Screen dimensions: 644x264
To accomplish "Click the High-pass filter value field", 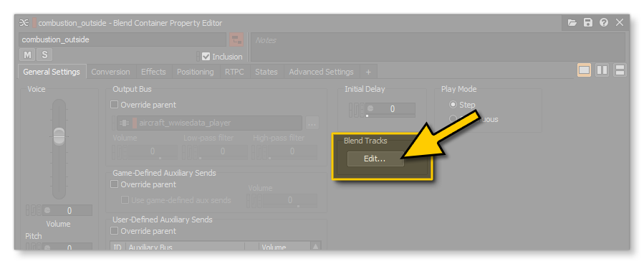I will point(292,152).
